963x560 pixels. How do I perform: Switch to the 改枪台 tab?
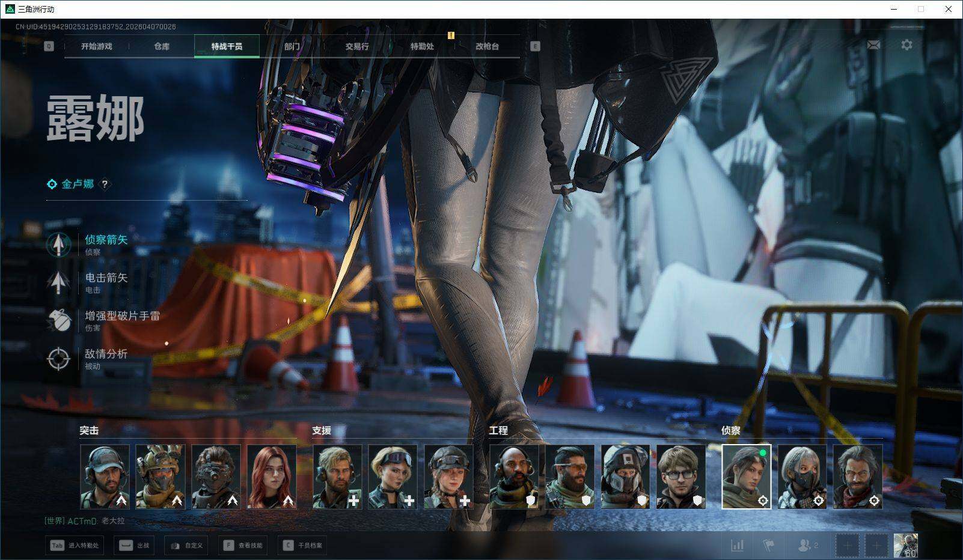[x=487, y=46]
